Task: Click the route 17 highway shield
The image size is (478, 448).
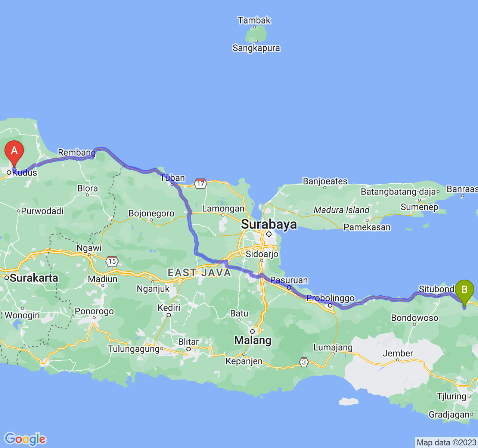Action: 201,183
